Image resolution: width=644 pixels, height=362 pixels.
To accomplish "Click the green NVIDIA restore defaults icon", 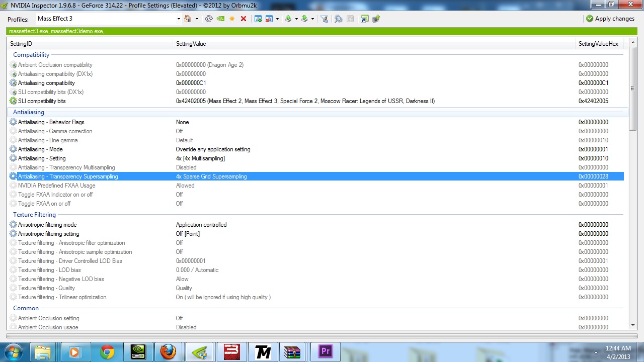I will pyautogui.click(x=220, y=19).
